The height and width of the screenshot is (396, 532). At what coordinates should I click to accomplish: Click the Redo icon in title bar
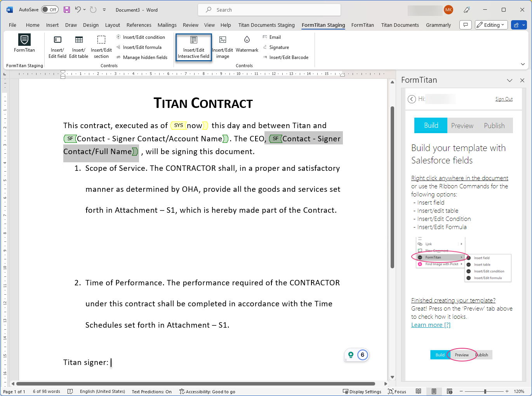click(x=93, y=10)
